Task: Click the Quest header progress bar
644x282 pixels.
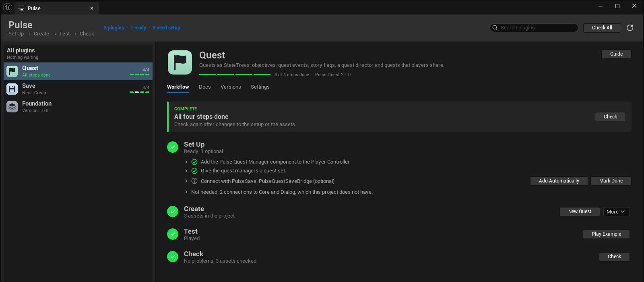Action: [x=235, y=75]
